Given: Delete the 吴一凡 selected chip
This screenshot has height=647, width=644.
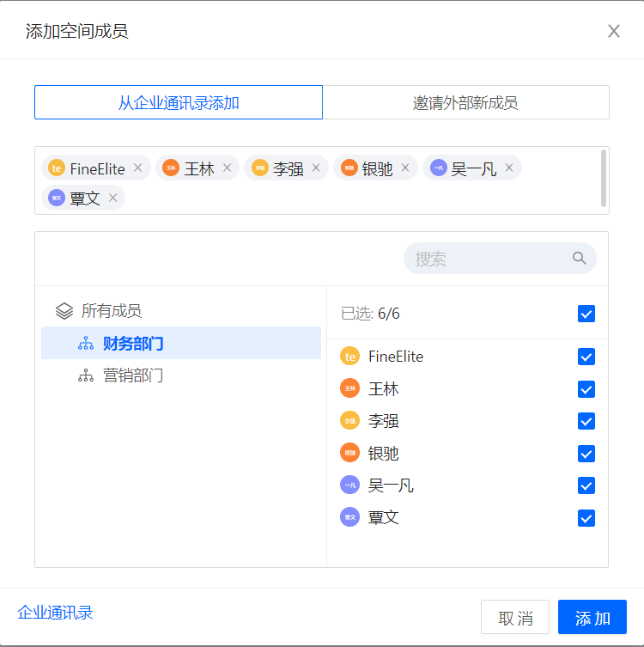Looking at the screenshot, I should [x=509, y=168].
